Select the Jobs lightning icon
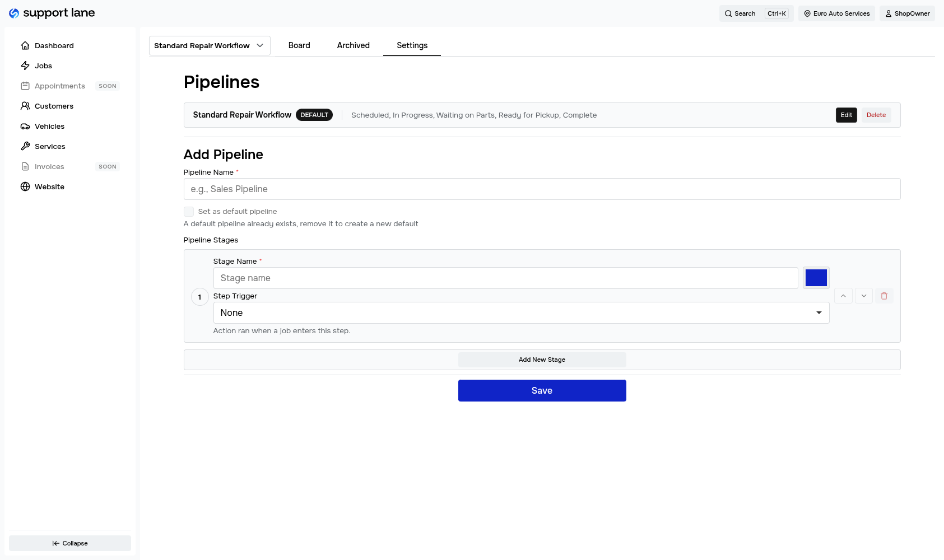 [x=25, y=66]
